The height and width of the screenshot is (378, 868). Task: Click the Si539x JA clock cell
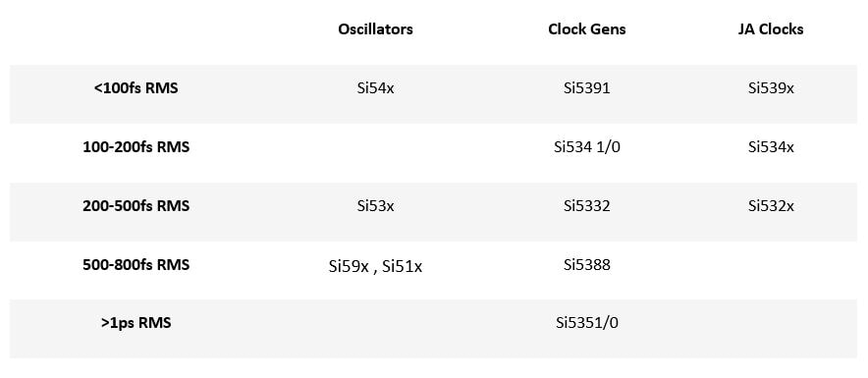point(771,88)
